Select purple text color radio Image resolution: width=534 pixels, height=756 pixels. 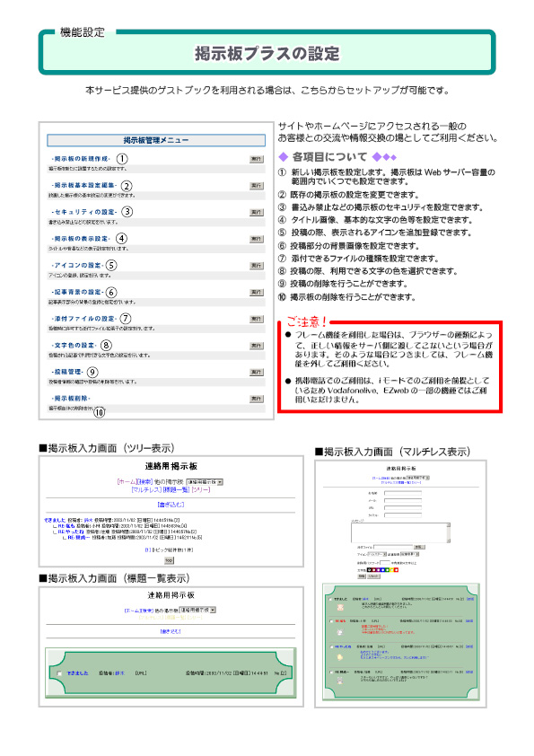click(x=379, y=570)
